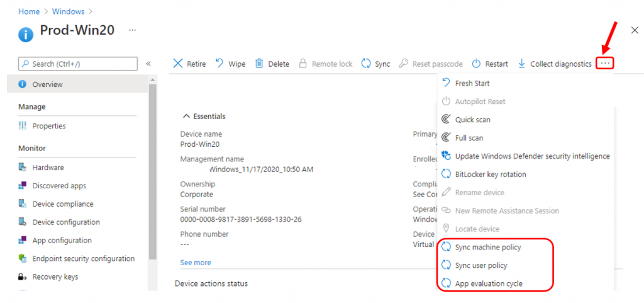Click the App configuration icon
Viewport: 644px width, 303px height.
23,240
